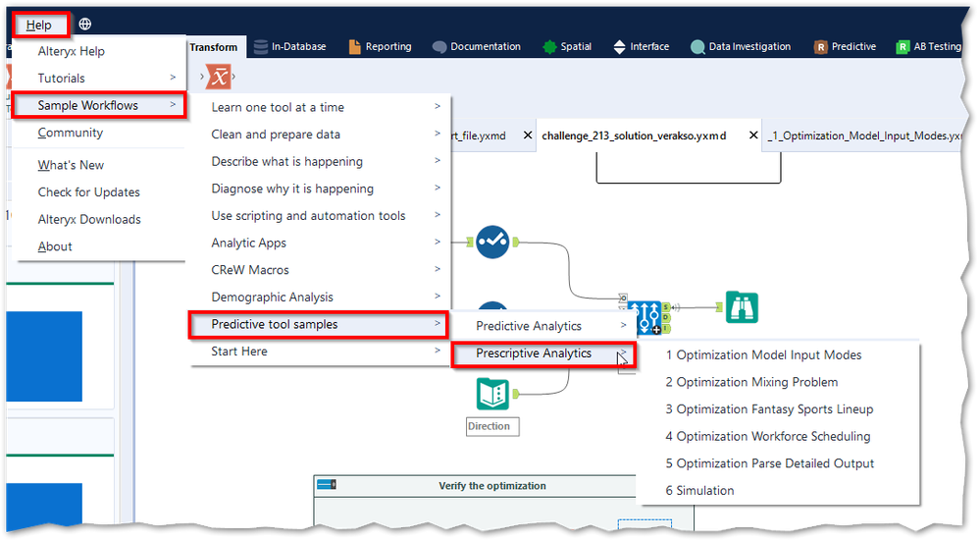Screen dimensions: 980x542
Task: Select the Optimization tool on canvas
Action: point(645,317)
